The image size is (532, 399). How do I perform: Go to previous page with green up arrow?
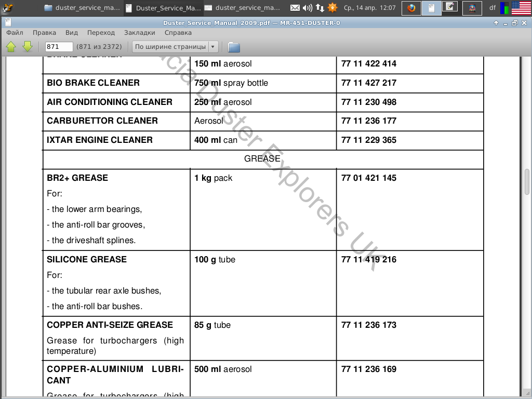11,46
